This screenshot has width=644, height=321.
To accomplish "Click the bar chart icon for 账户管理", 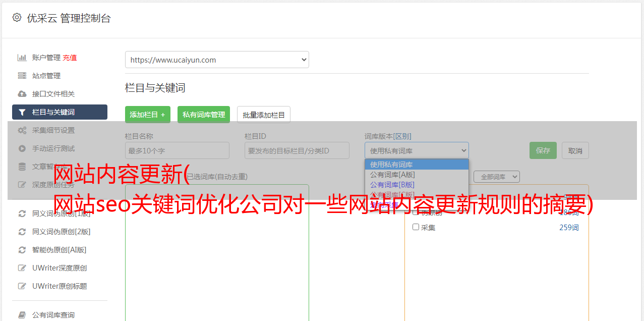I will (22, 58).
